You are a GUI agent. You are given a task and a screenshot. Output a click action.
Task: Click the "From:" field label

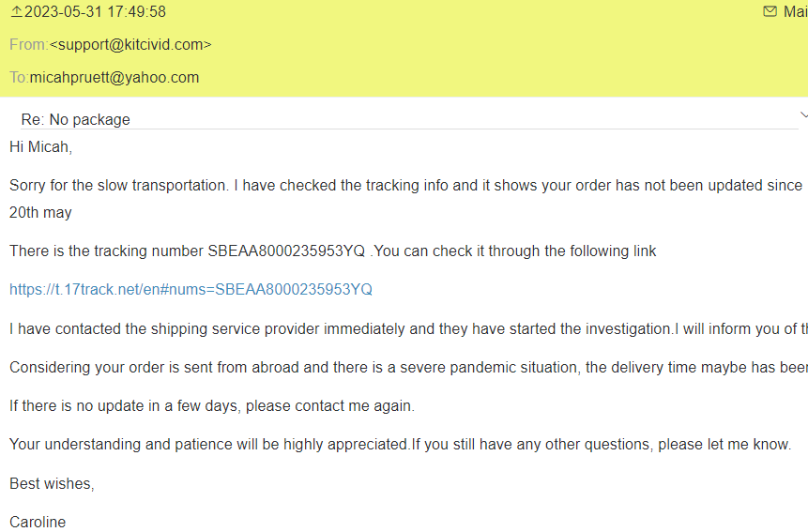coord(28,44)
